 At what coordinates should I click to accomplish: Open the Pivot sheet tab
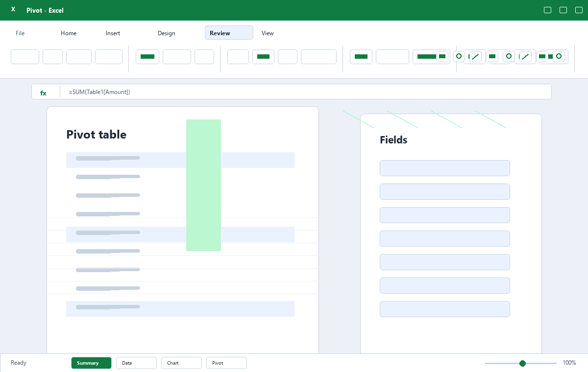point(226,363)
